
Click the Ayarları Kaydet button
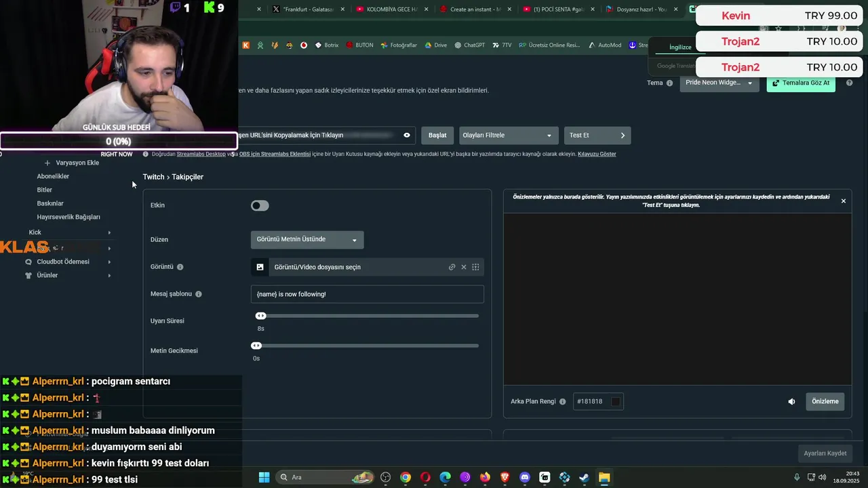pyautogui.click(x=825, y=453)
